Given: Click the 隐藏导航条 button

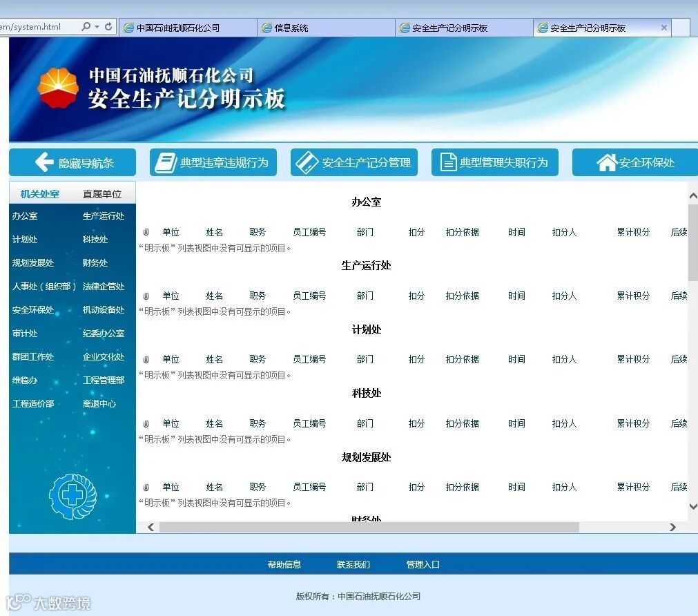Looking at the screenshot, I should click(72, 162).
